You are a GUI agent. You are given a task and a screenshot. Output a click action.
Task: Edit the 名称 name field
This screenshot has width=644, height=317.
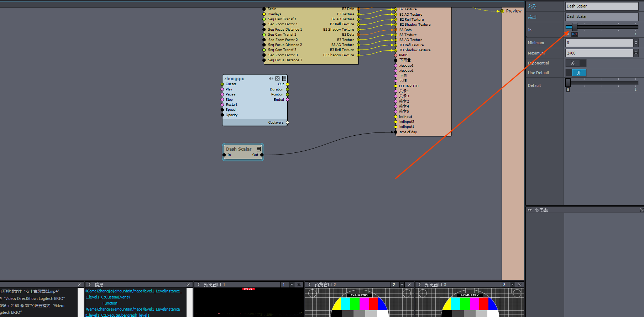click(x=602, y=6)
